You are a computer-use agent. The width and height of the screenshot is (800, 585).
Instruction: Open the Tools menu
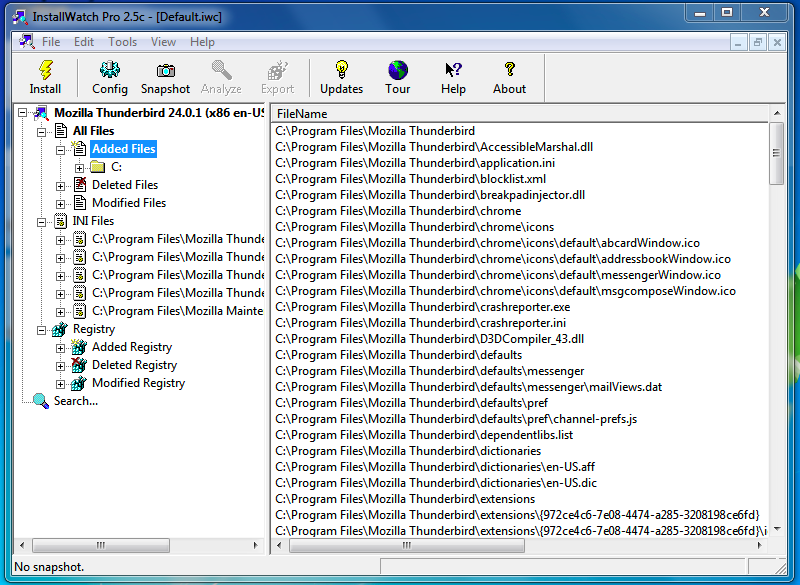(x=122, y=42)
